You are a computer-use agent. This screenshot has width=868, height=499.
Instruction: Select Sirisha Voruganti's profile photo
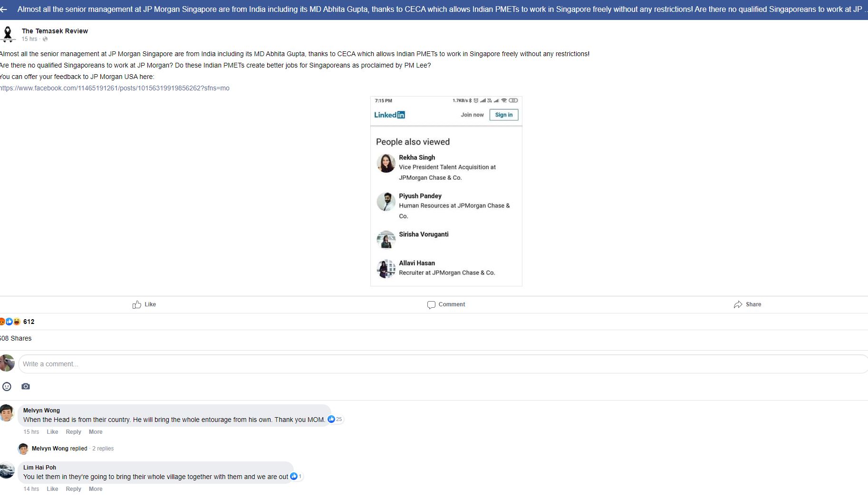[x=386, y=240]
